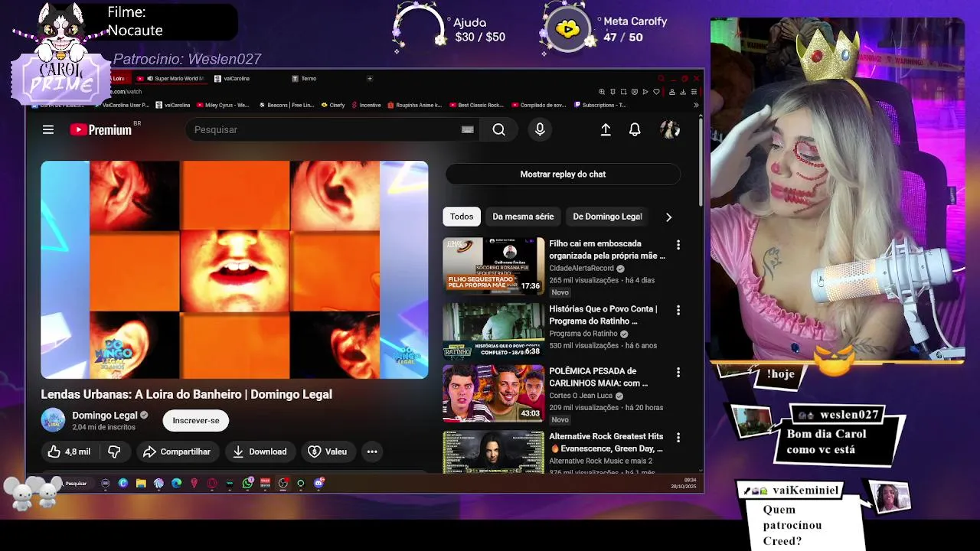The width and height of the screenshot is (980, 551).
Task: Click the Download button
Action: tap(260, 452)
